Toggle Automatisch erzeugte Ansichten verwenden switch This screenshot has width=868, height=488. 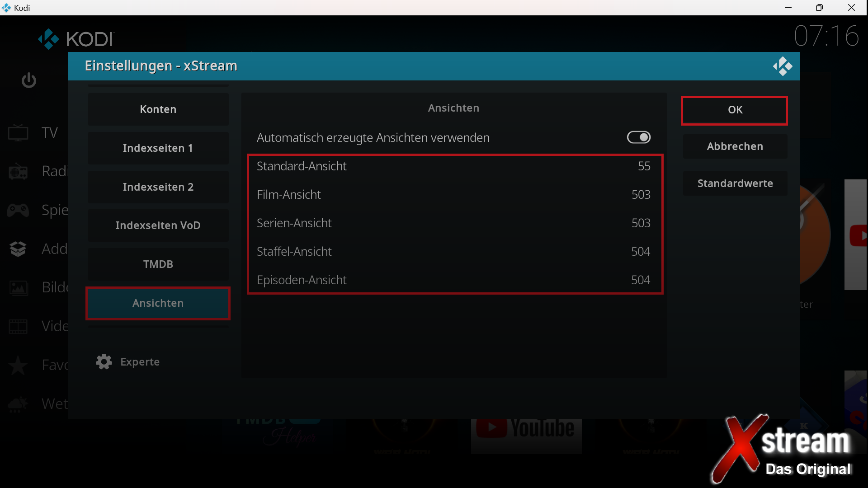coord(638,137)
